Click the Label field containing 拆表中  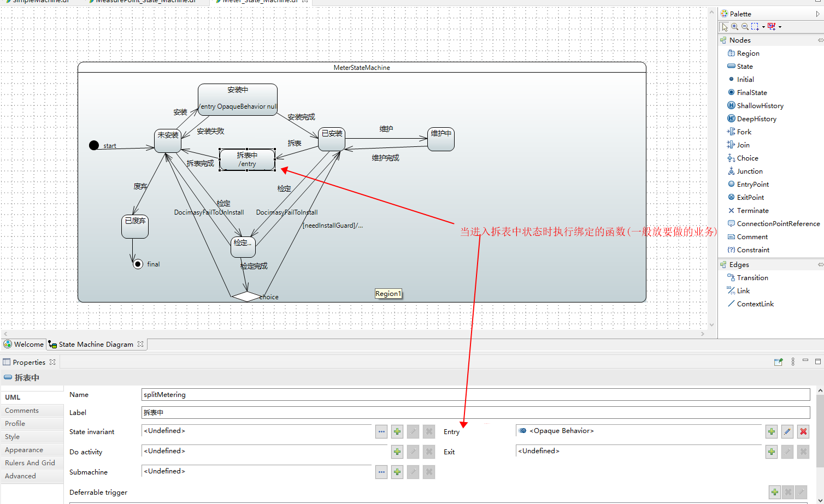[475, 412]
